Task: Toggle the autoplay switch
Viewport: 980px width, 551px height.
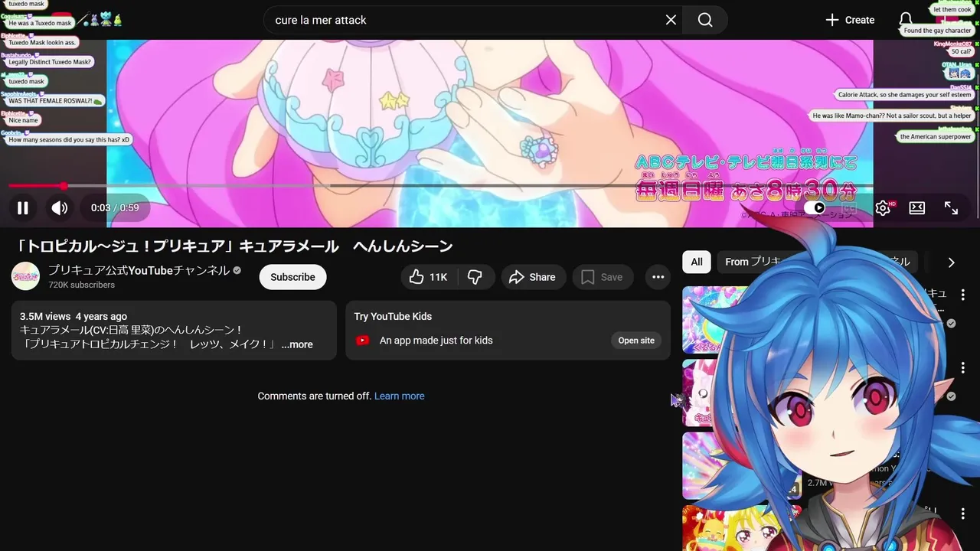Action: pyautogui.click(x=815, y=207)
